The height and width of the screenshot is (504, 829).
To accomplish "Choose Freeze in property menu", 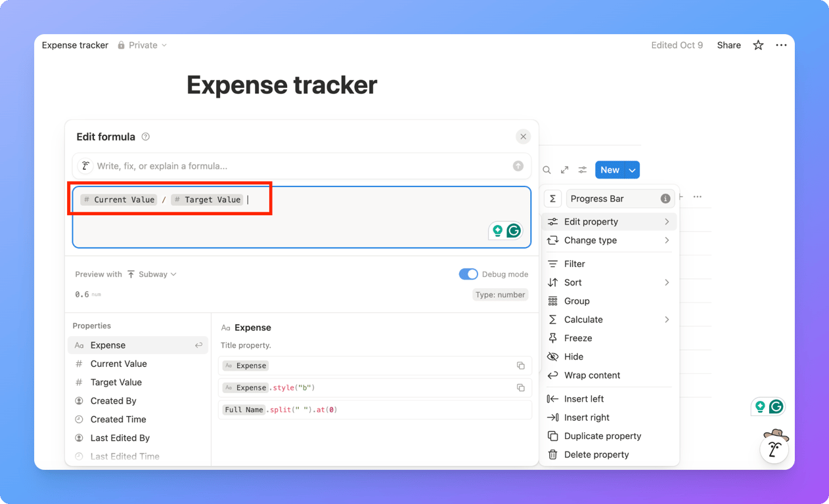I will (609, 338).
